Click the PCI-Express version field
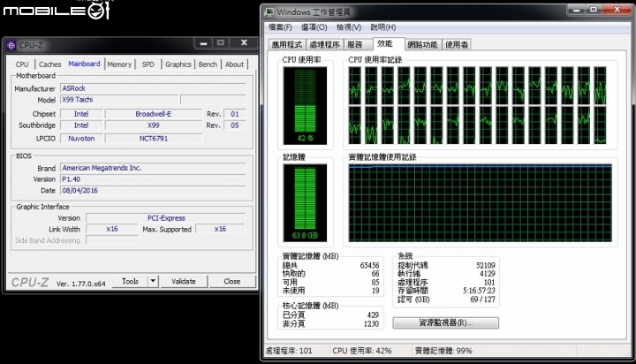Viewport: 636px width, 364px height. pos(166,218)
